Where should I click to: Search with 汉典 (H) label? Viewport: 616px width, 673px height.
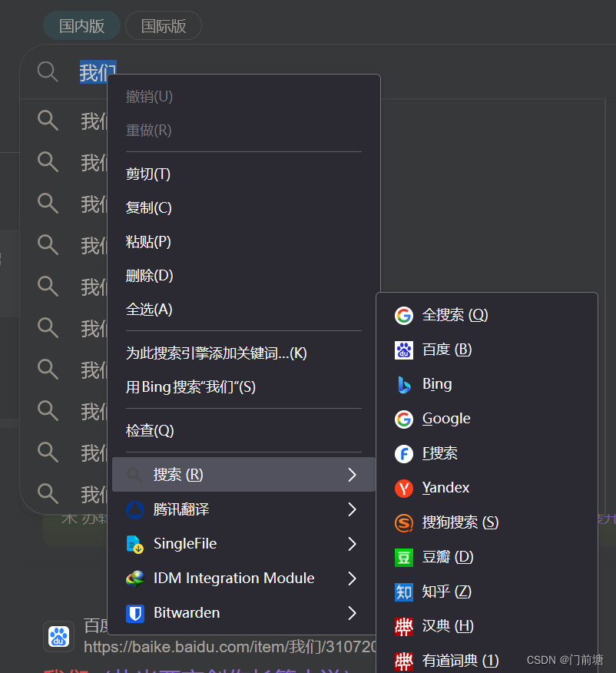pos(448,627)
